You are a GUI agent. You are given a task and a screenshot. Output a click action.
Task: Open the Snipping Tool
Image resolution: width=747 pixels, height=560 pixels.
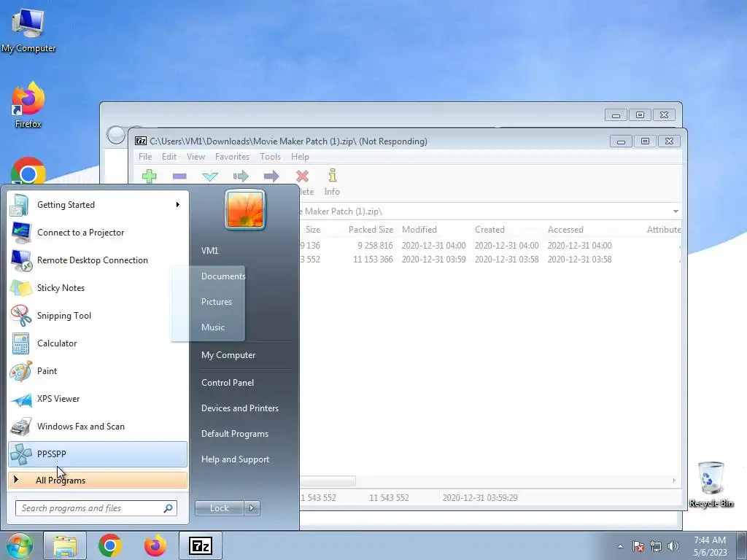[98, 315]
